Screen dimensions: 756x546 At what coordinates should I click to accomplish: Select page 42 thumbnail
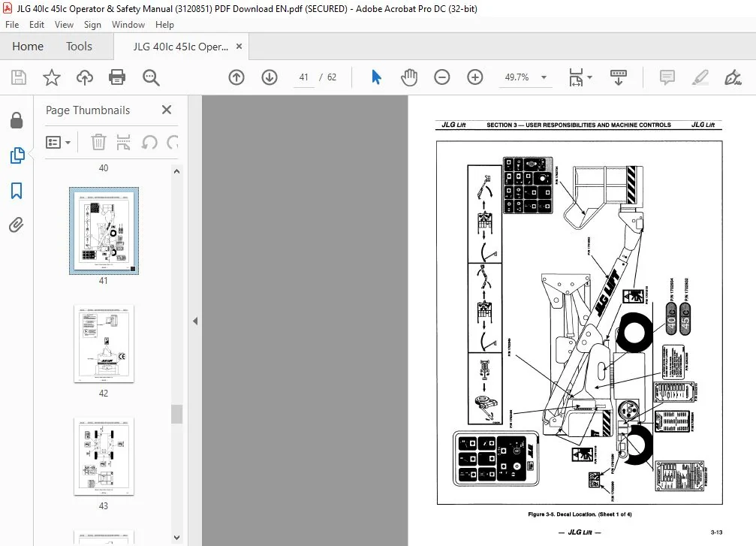coord(104,344)
